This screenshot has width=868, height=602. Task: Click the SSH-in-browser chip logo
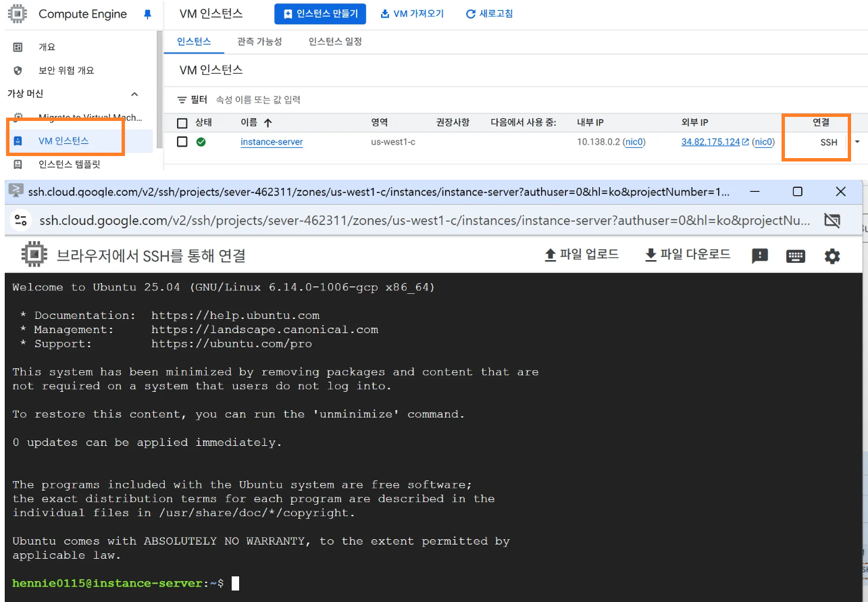[x=34, y=255]
